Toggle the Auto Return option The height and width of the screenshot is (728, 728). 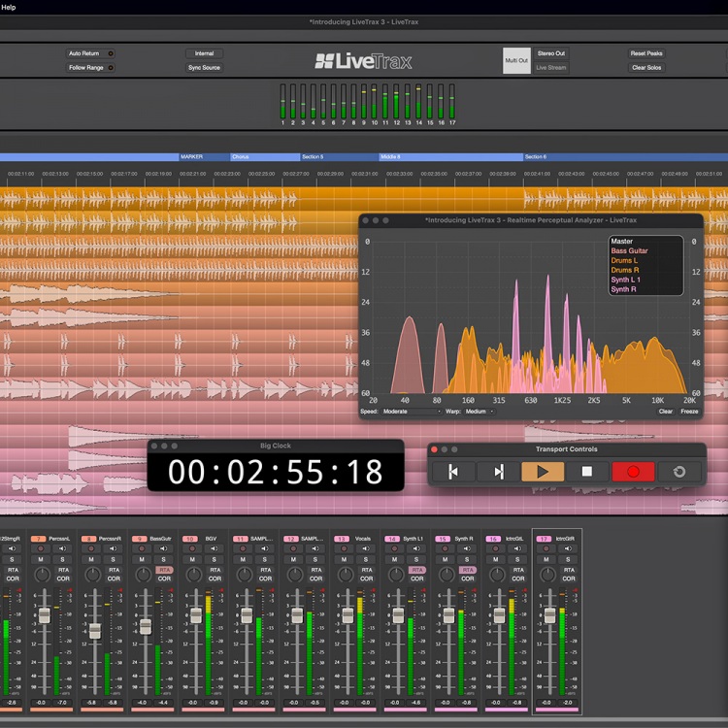coord(90,53)
